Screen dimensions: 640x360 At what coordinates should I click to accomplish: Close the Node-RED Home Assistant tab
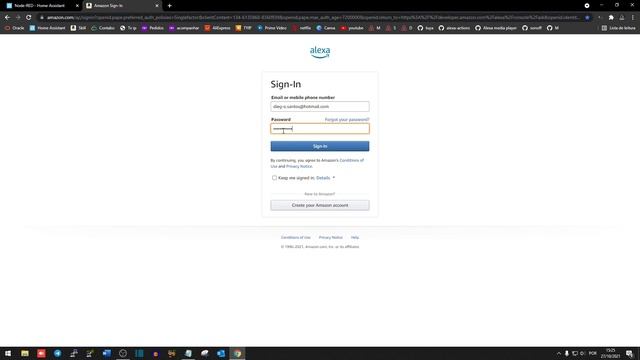point(77,6)
